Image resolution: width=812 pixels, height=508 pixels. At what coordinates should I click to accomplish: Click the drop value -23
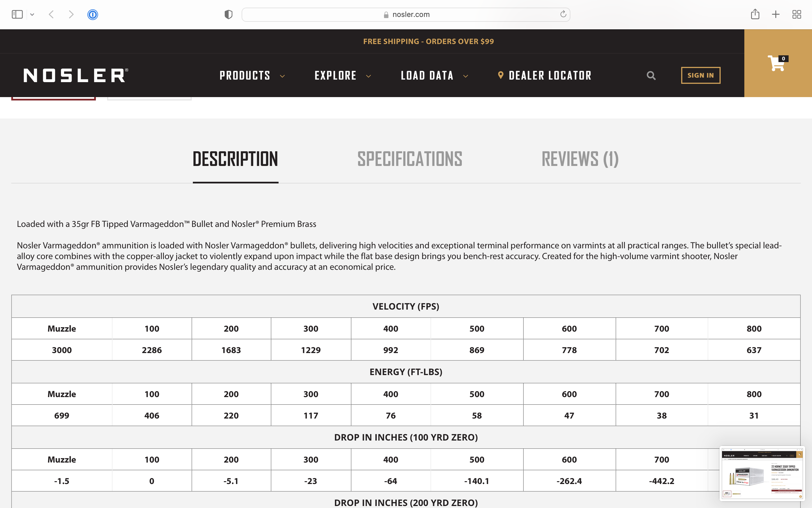tap(311, 481)
